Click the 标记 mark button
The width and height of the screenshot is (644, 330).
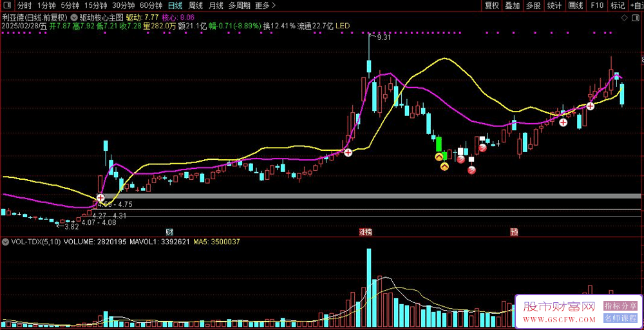[618, 5]
